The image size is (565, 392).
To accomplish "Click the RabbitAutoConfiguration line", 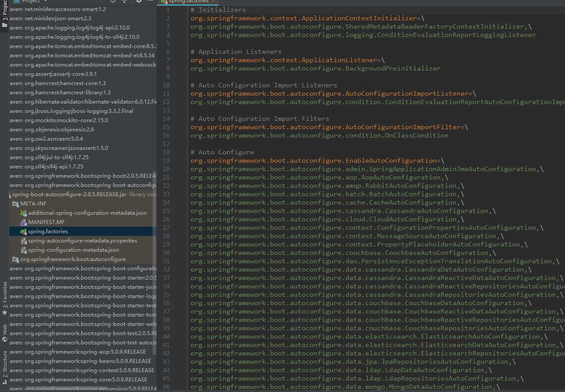I will point(327,186).
